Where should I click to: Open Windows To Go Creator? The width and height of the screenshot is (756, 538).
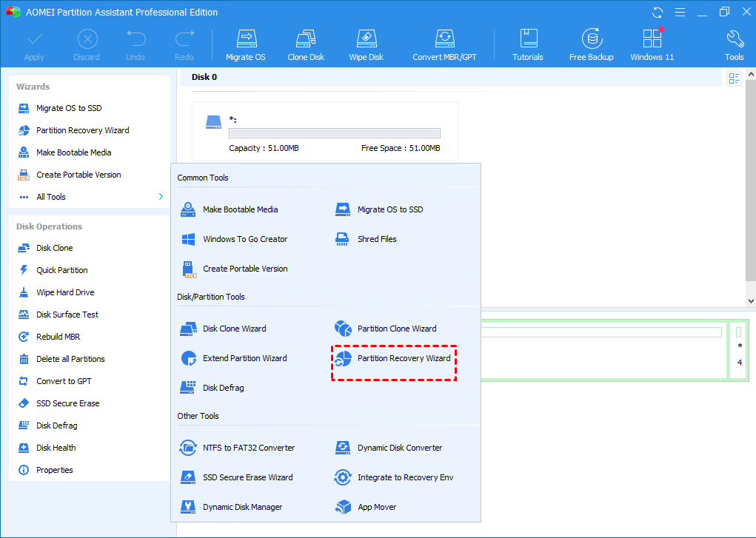pos(234,238)
